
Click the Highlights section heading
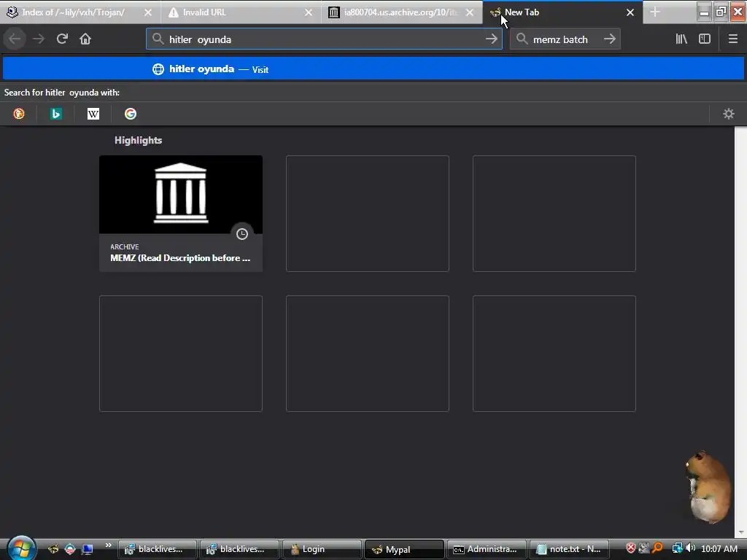click(138, 140)
